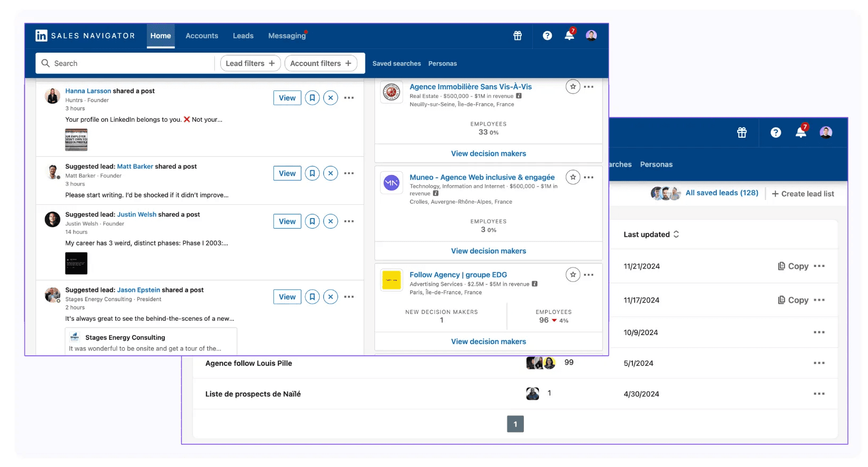
Task: Click the LinkedIn Sales Navigator logo
Action: (85, 36)
